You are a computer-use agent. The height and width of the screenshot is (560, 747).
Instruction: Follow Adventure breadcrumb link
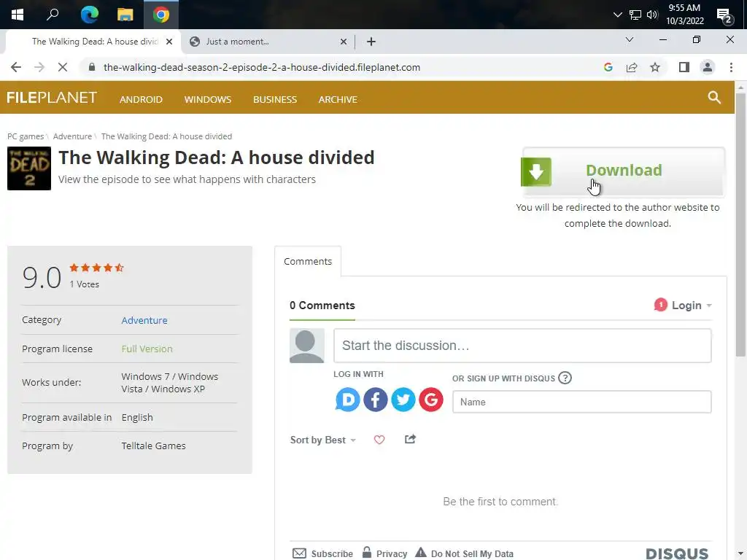click(72, 136)
